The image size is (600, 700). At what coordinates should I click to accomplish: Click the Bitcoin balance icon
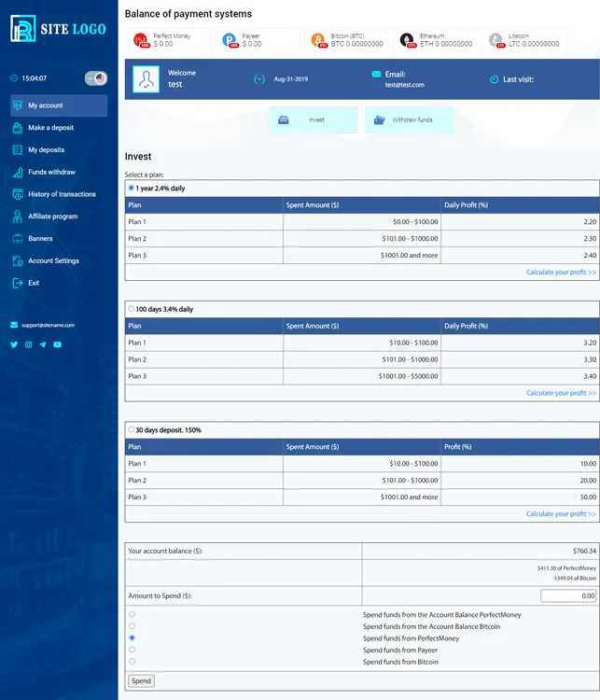[319, 40]
